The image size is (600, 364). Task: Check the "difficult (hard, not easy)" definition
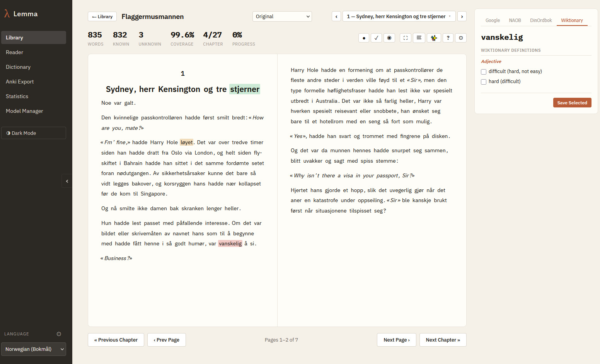[x=484, y=72]
